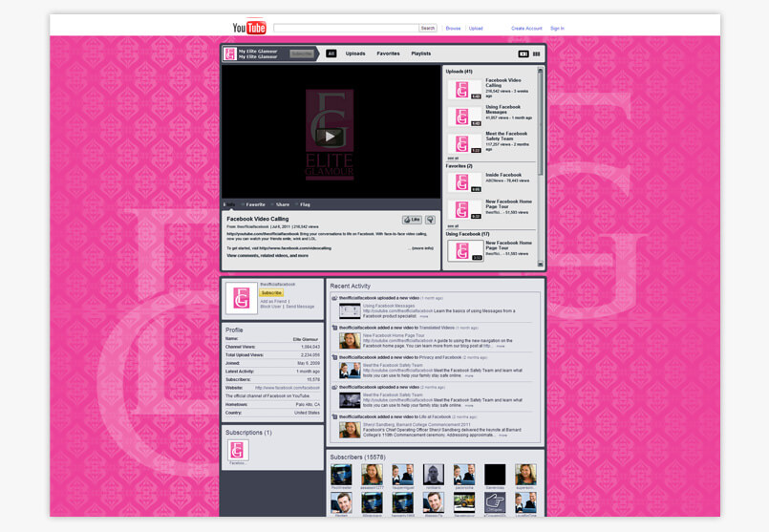
Task: Click the large profile avatar image
Action: point(242,298)
